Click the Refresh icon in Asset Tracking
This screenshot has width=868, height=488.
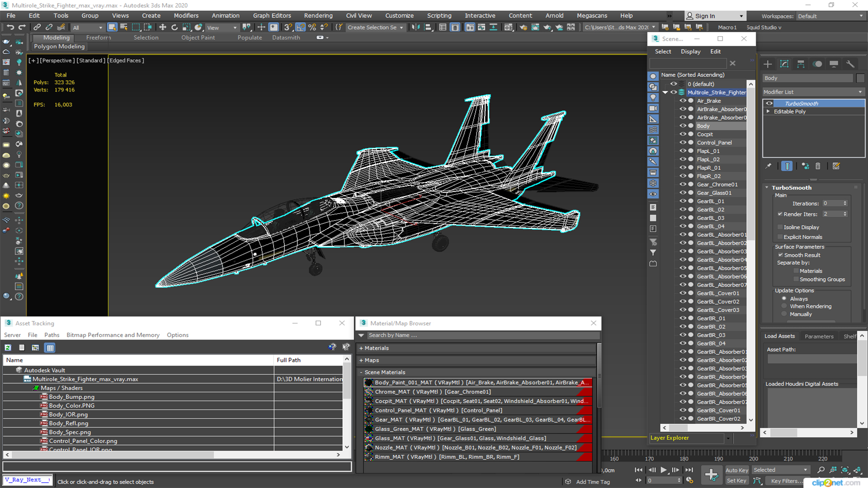[x=8, y=347]
